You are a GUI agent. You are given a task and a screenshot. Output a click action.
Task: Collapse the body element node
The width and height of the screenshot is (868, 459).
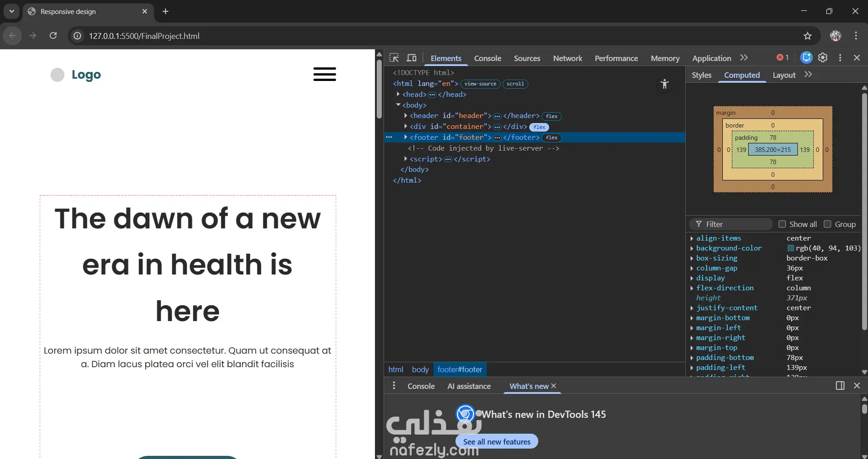(x=398, y=105)
